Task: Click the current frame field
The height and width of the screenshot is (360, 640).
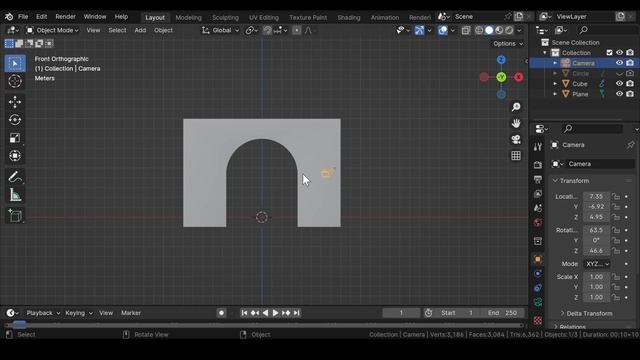Action: pos(401,313)
